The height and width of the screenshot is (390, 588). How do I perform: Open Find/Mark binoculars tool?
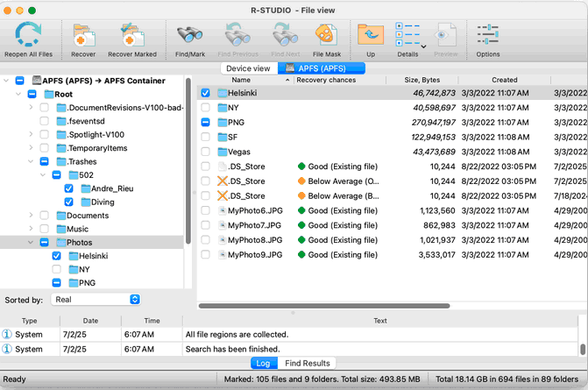point(190,36)
